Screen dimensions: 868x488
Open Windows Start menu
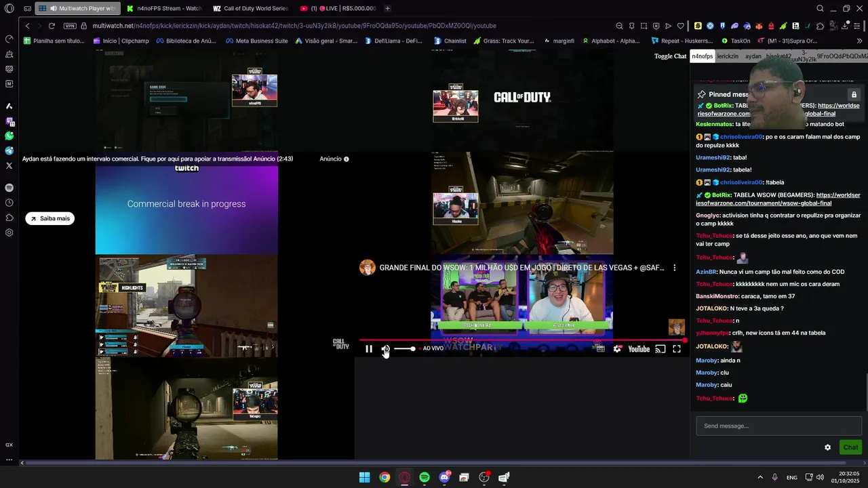pyautogui.click(x=364, y=477)
